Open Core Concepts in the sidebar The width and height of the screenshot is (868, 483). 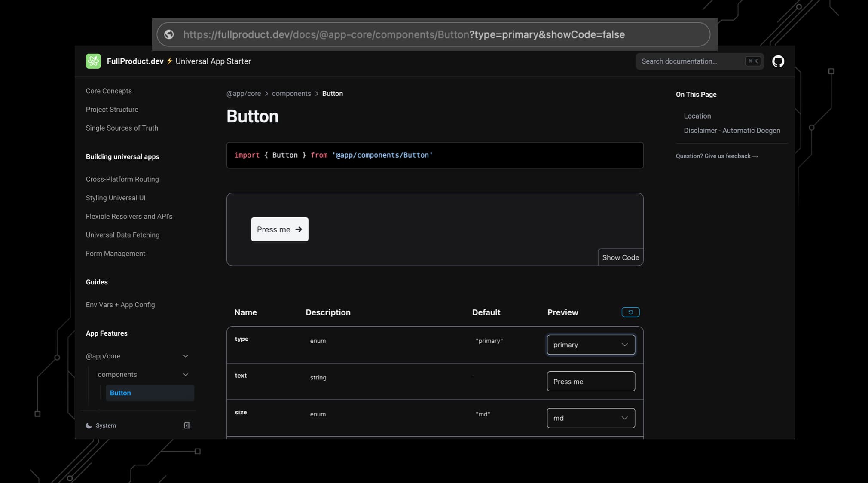[x=109, y=91]
